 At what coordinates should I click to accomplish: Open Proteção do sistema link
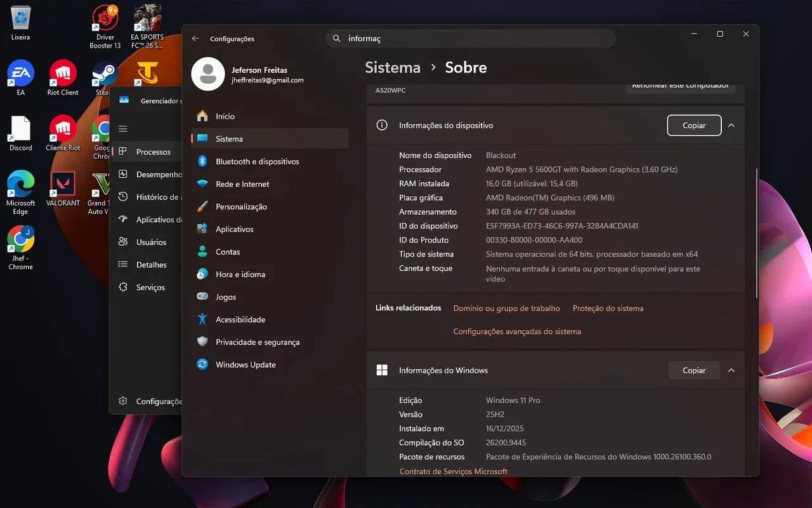608,309
